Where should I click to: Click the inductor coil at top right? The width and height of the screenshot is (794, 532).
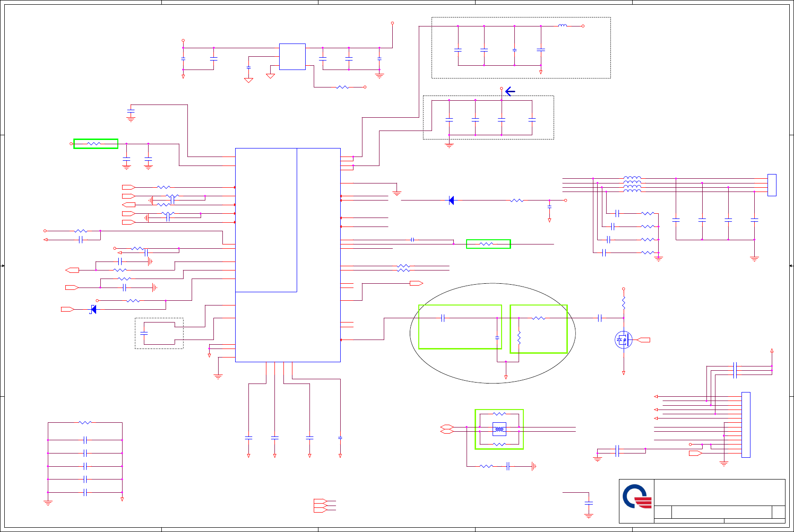[562, 26]
